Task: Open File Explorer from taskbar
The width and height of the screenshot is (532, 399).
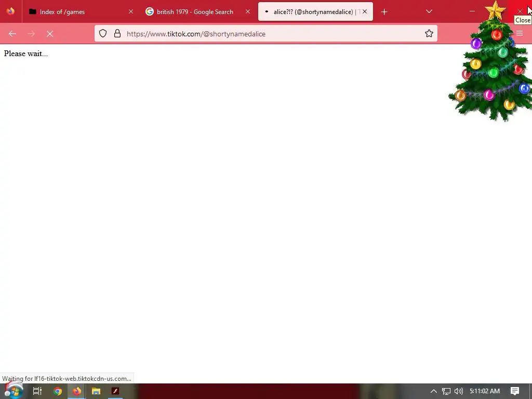Action: coord(96,391)
